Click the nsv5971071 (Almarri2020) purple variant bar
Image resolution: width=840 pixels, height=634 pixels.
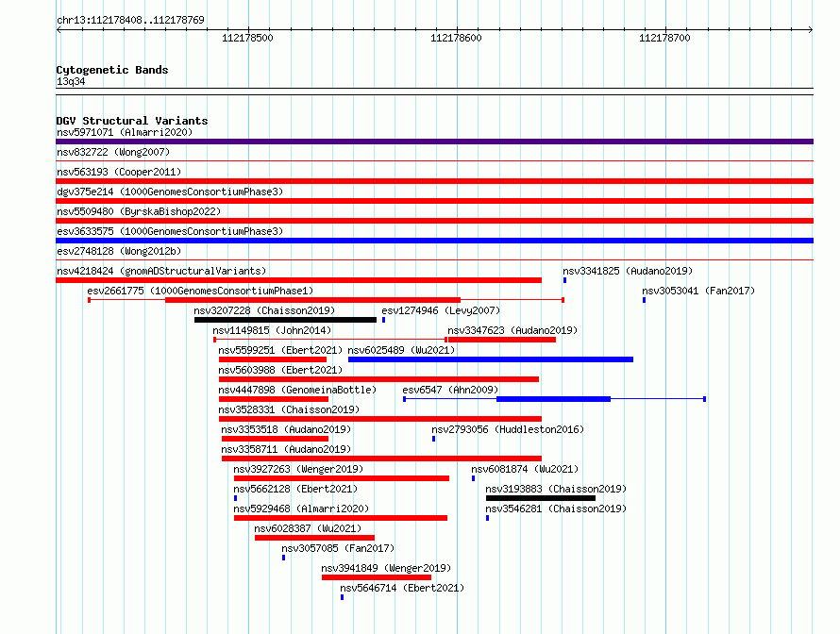(434, 142)
